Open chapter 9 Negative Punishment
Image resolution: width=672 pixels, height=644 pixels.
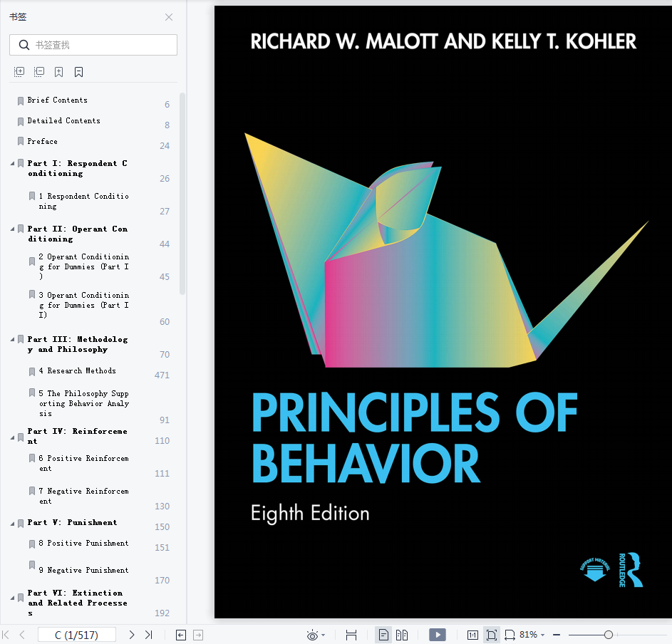[83, 570]
